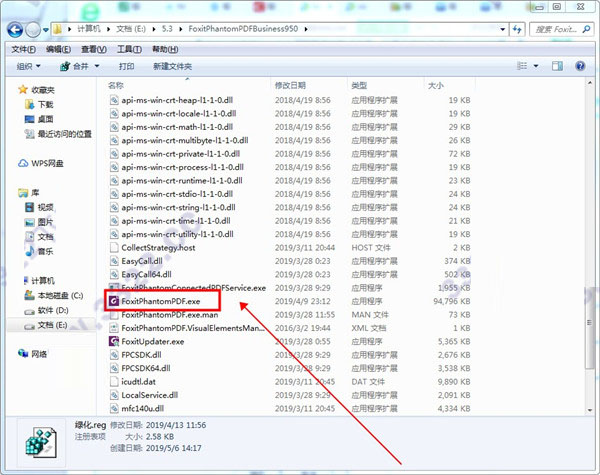Select the FoxitUpdater.exe file icon
Viewport: 600px width, 475px height.
[114, 341]
